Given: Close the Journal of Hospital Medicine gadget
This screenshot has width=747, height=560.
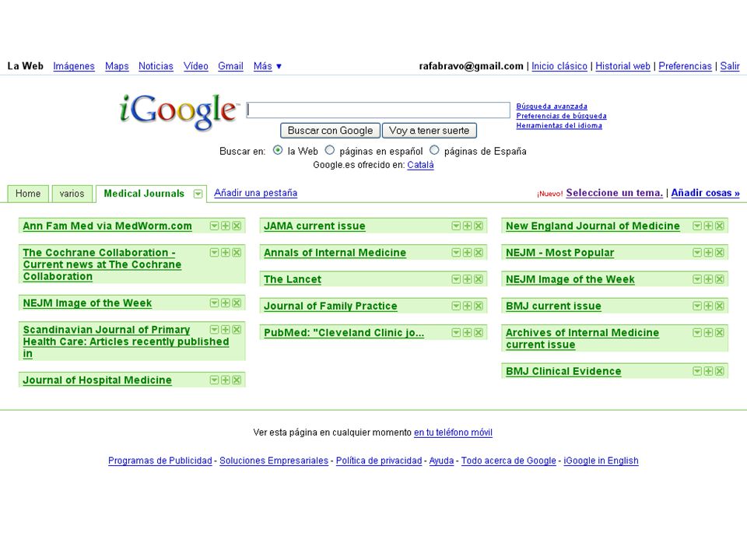Looking at the screenshot, I should point(237,380).
